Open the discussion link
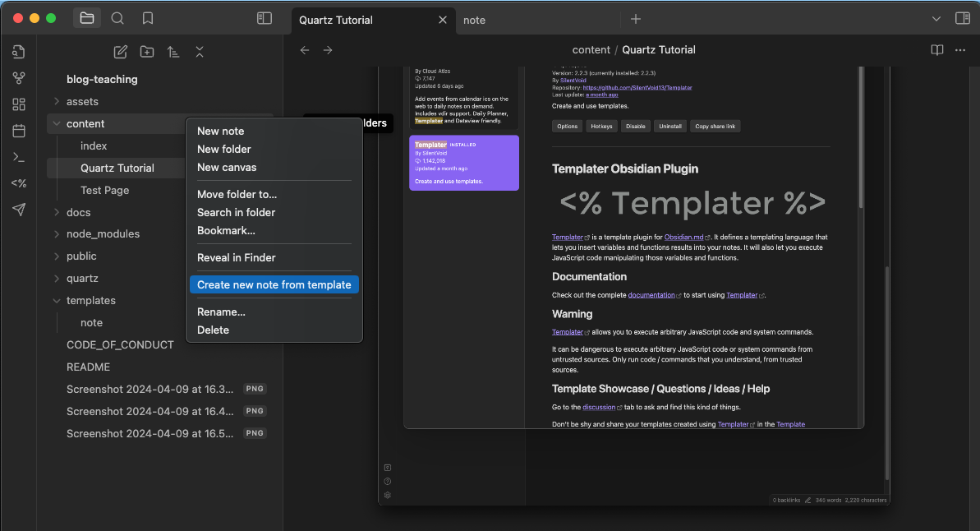The width and height of the screenshot is (980, 531). coord(599,407)
